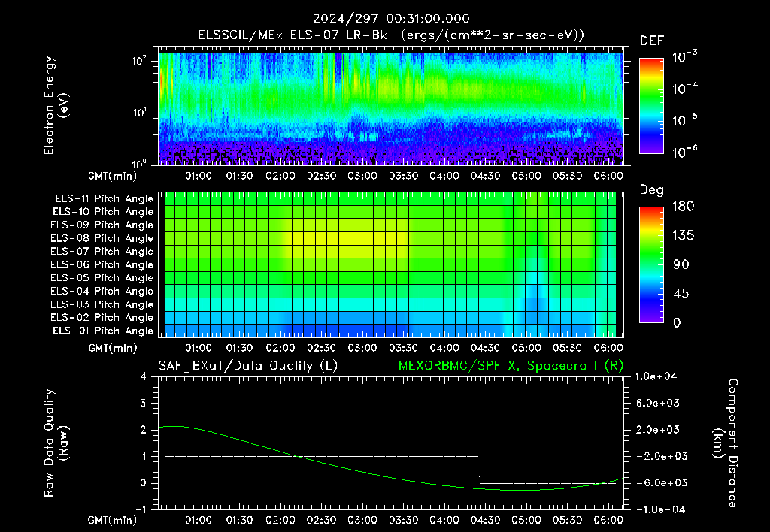Click the 45 value on Deg scale
Viewport: 770px width, 532px height.
(x=681, y=294)
